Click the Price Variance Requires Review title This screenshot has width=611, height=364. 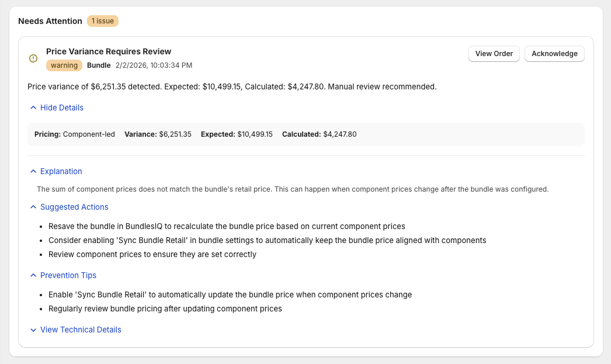coord(108,51)
